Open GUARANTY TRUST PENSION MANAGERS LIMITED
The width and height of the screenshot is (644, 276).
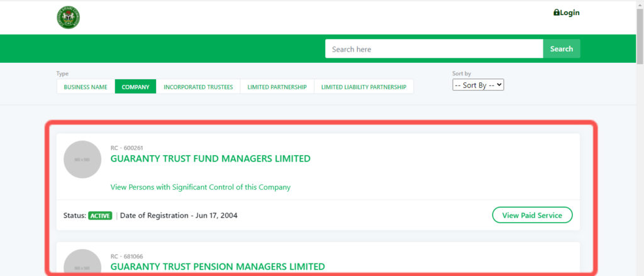[217, 266]
